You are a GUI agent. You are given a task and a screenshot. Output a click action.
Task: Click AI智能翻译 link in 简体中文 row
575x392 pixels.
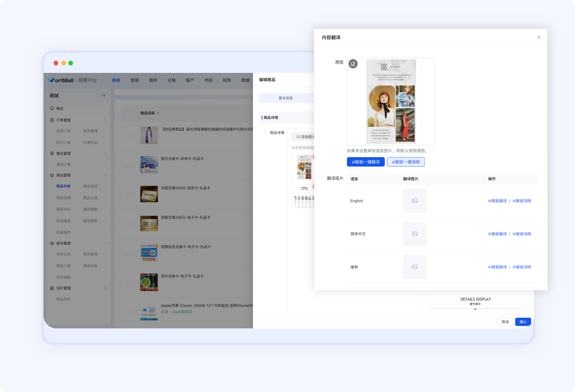pos(497,234)
